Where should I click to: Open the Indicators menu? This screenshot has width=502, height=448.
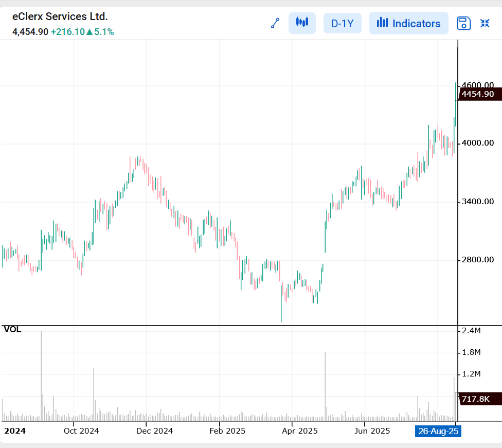408,23
